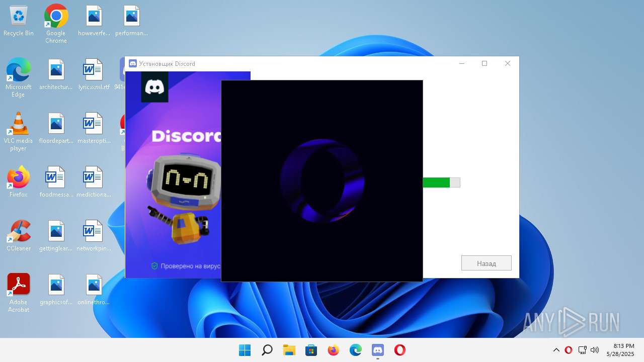Launch the Firefox desktop shortcut

[19, 183]
